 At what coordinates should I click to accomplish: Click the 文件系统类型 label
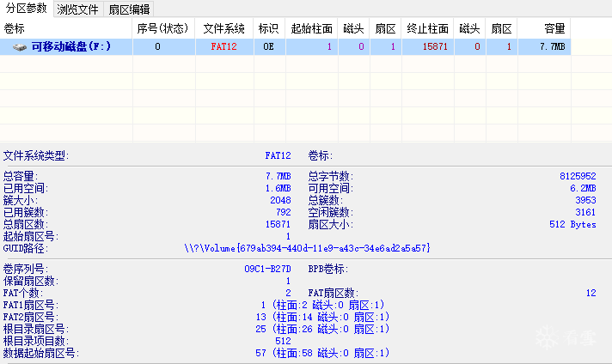click(36, 156)
